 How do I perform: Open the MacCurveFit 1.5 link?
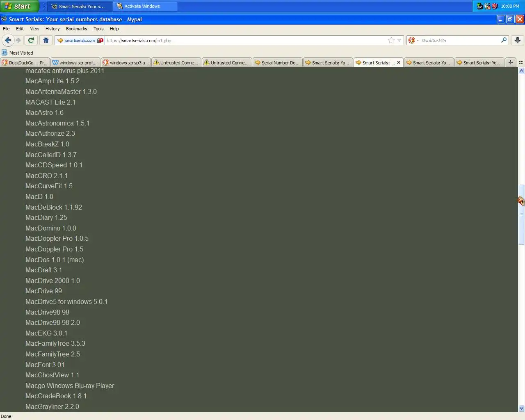click(49, 186)
